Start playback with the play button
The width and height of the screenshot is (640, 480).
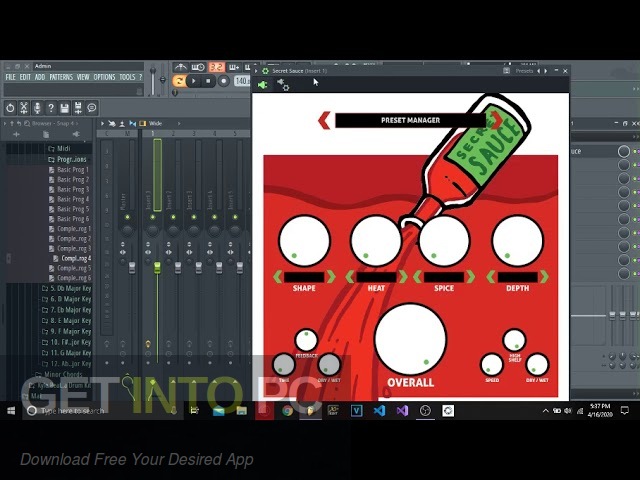coord(193,81)
